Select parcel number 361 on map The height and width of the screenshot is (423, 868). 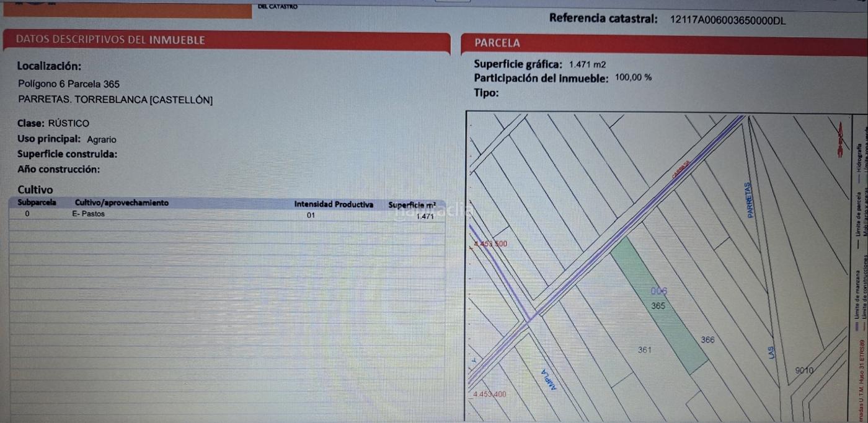[x=645, y=351]
